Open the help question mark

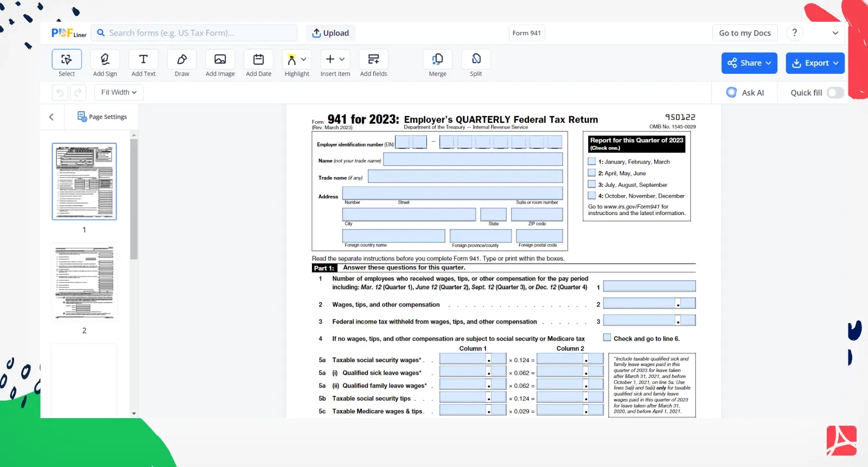795,33
